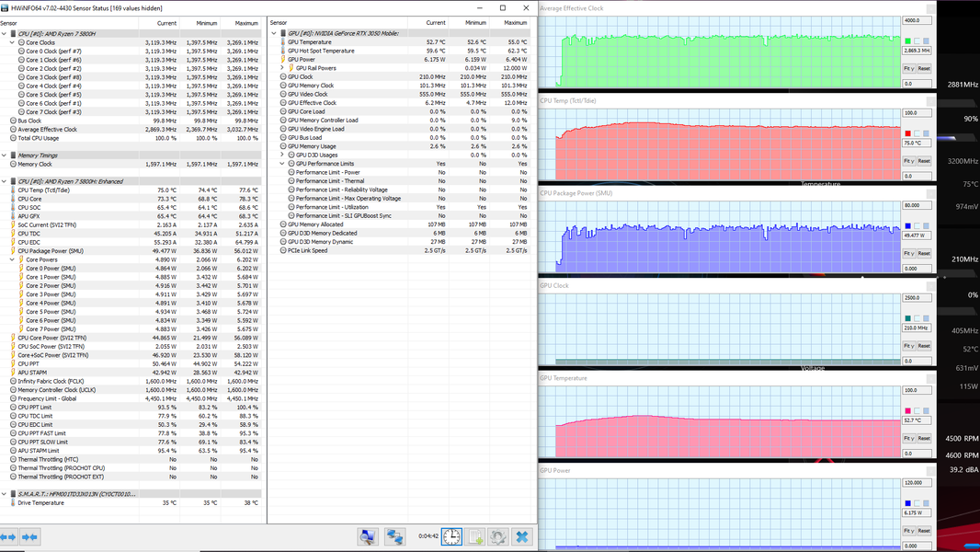Screen dimensions: 980x552
Task: Collapse the Core Clocks tree group
Action: click(12, 42)
